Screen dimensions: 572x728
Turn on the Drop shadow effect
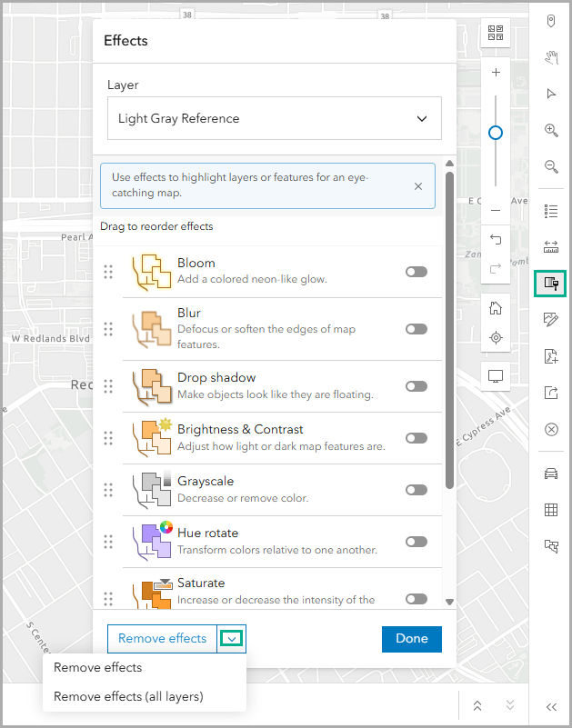pos(416,386)
